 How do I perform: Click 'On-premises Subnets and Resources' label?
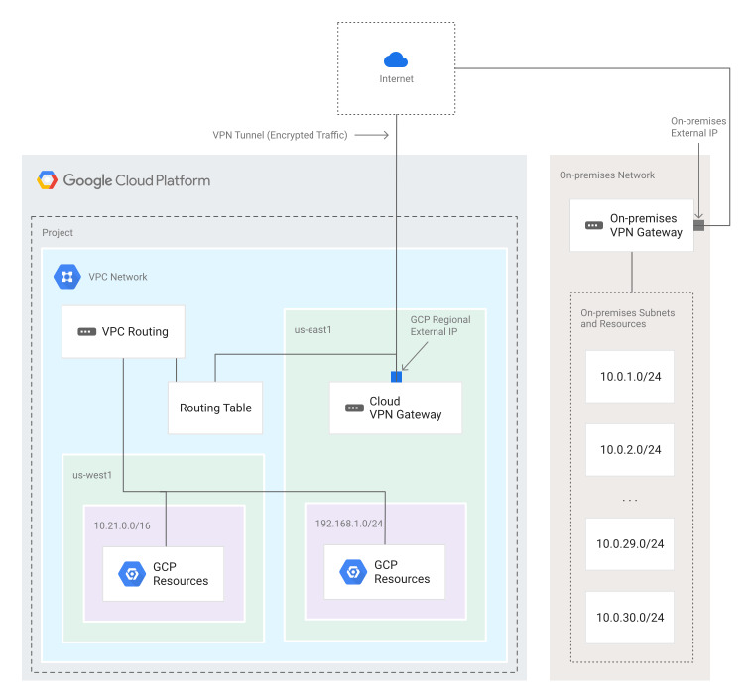coord(628,318)
